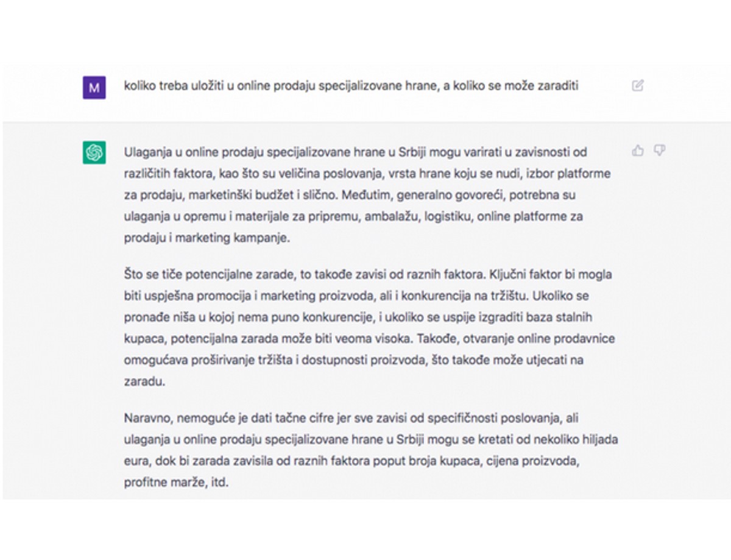The height and width of the screenshot is (560, 731).
Task: Click the line starting "omogućava proširivanje tržišta"
Action: (x=354, y=360)
